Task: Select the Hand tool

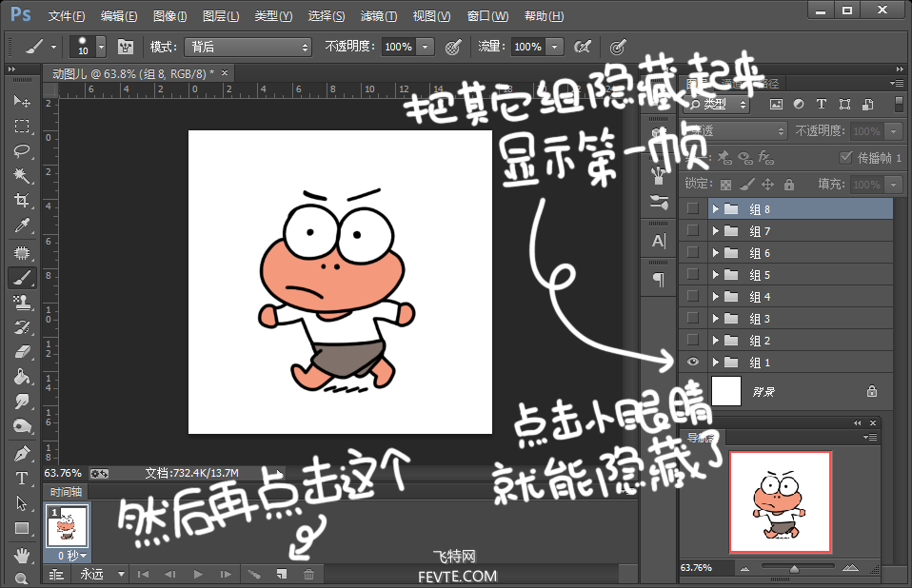Action: (22, 555)
